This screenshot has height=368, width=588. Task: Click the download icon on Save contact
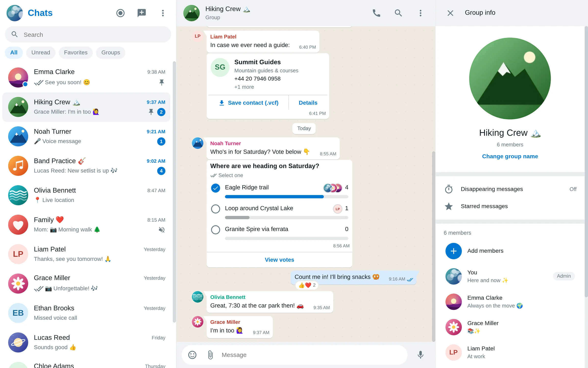click(x=221, y=103)
